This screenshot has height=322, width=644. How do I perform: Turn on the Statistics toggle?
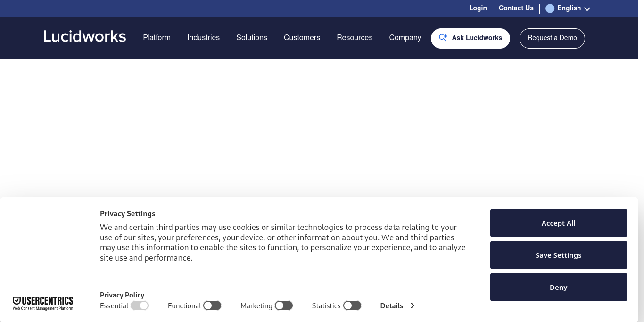coord(352,305)
